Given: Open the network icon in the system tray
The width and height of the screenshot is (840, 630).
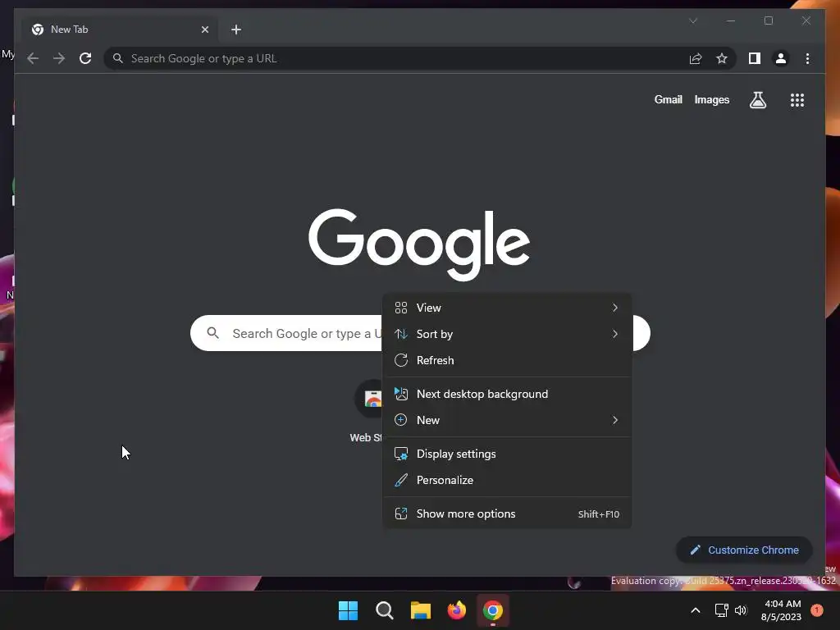Looking at the screenshot, I should click(x=721, y=610).
